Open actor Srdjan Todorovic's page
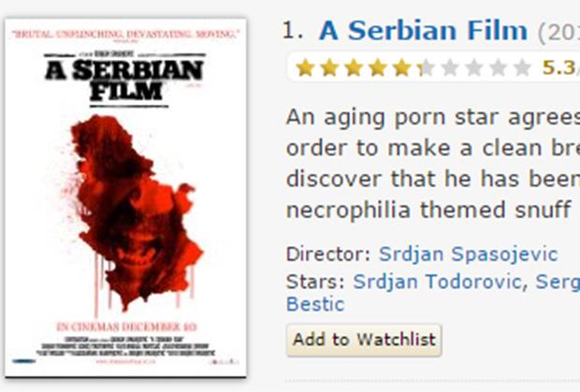Screen dimensions: 580x392 click(436, 282)
